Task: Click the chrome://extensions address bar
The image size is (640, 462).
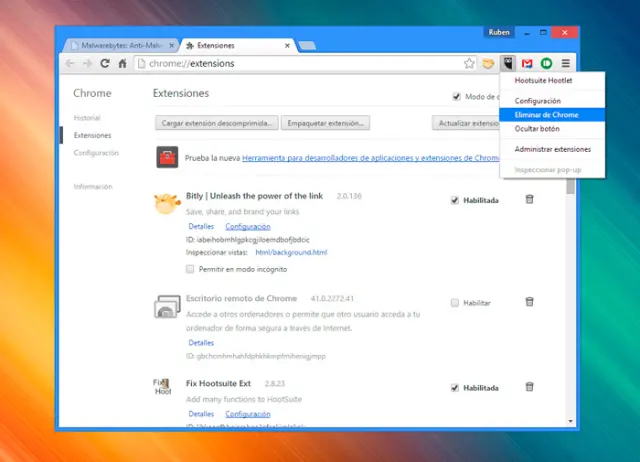Action: pyautogui.click(x=300, y=63)
